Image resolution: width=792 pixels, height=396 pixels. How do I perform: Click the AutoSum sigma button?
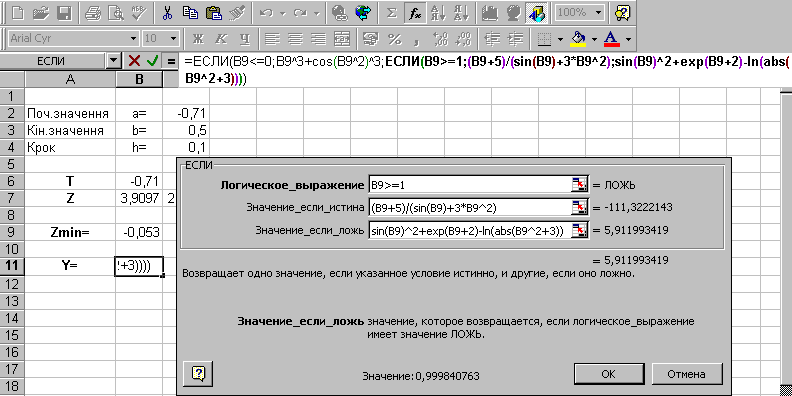pyautogui.click(x=391, y=13)
